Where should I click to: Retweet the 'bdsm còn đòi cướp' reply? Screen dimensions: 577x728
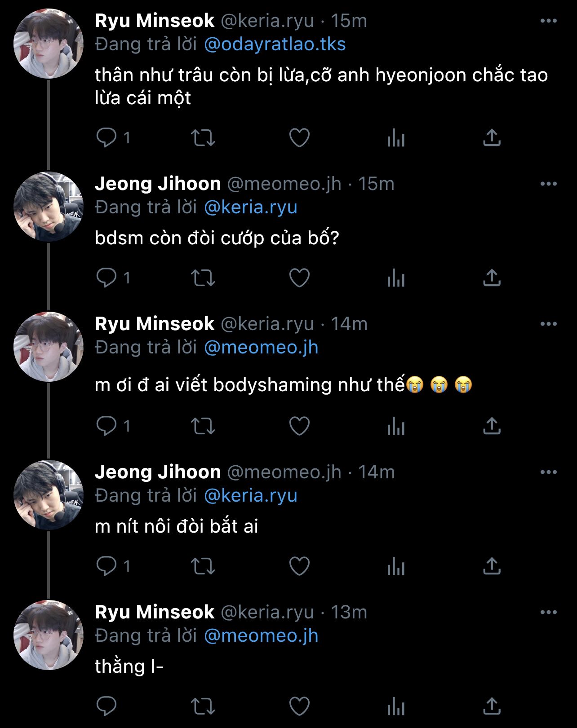tap(203, 278)
